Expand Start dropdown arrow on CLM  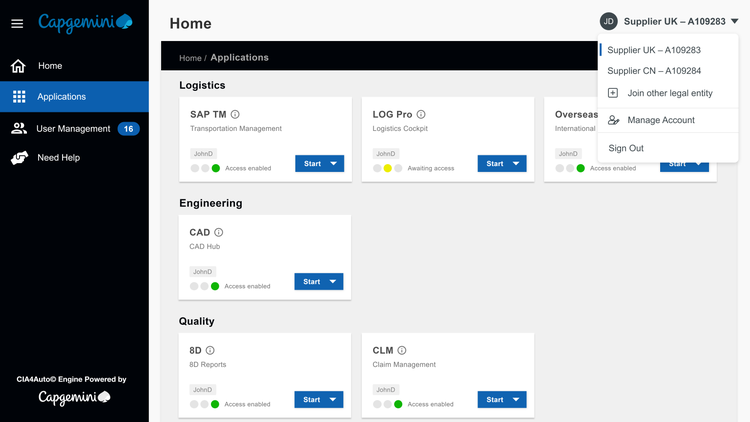pyautogui.click(x=516, y=400)
